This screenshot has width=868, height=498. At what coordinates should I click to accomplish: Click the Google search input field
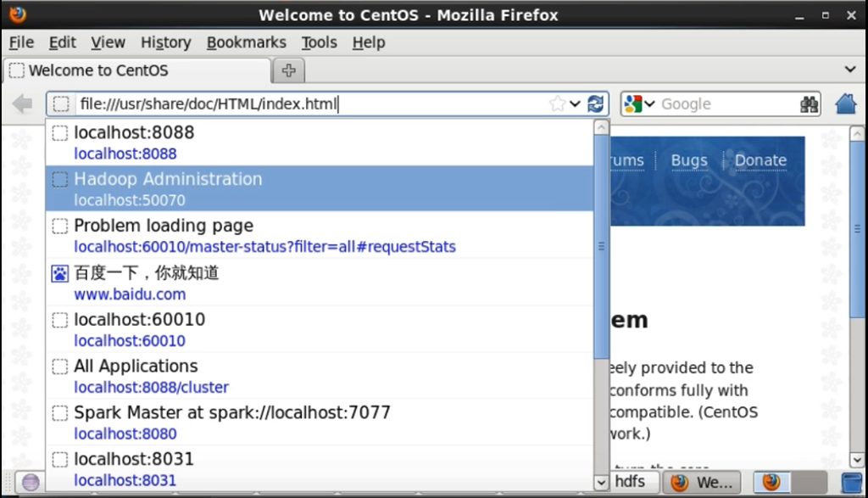pyautogui.click(x=728, y=104)
